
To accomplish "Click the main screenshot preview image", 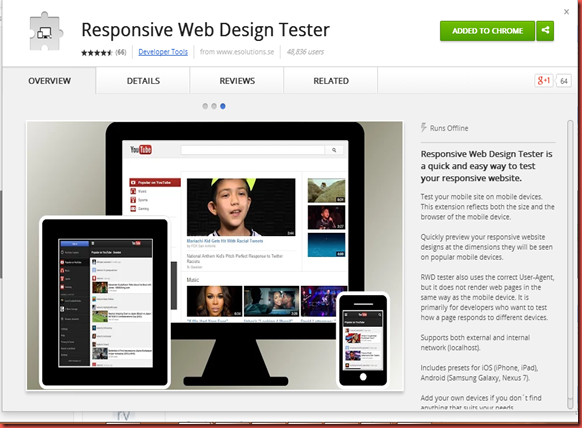I will click(215, 255).
